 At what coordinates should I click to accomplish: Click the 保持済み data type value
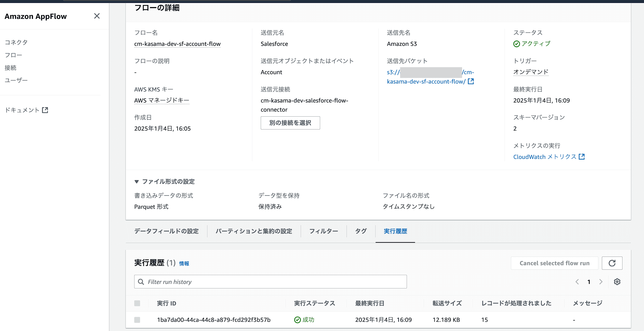pos(270,207)
